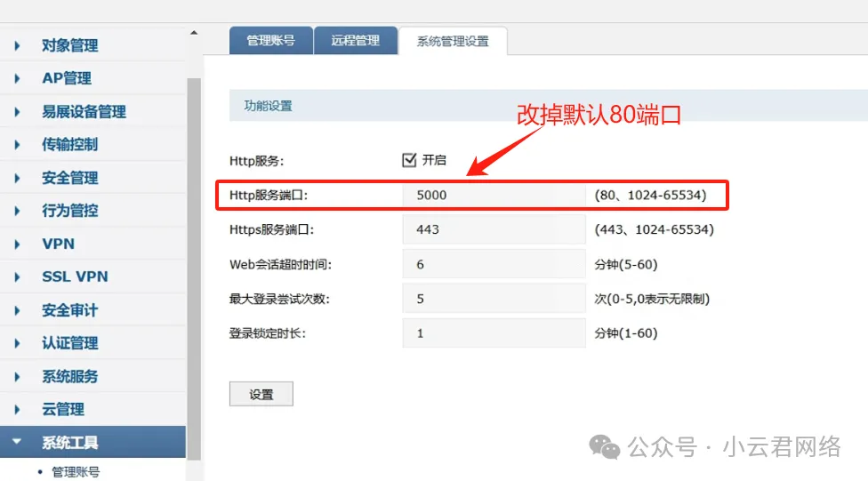The image size is (868, 481).
Task: Open the 云管理 sidebar menu
Action: pos(62,409)
